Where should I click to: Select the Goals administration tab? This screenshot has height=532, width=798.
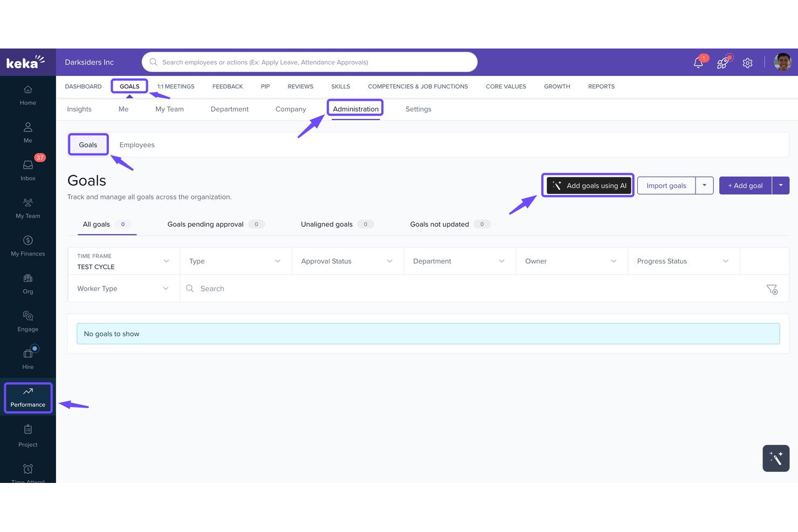point(88,144)
